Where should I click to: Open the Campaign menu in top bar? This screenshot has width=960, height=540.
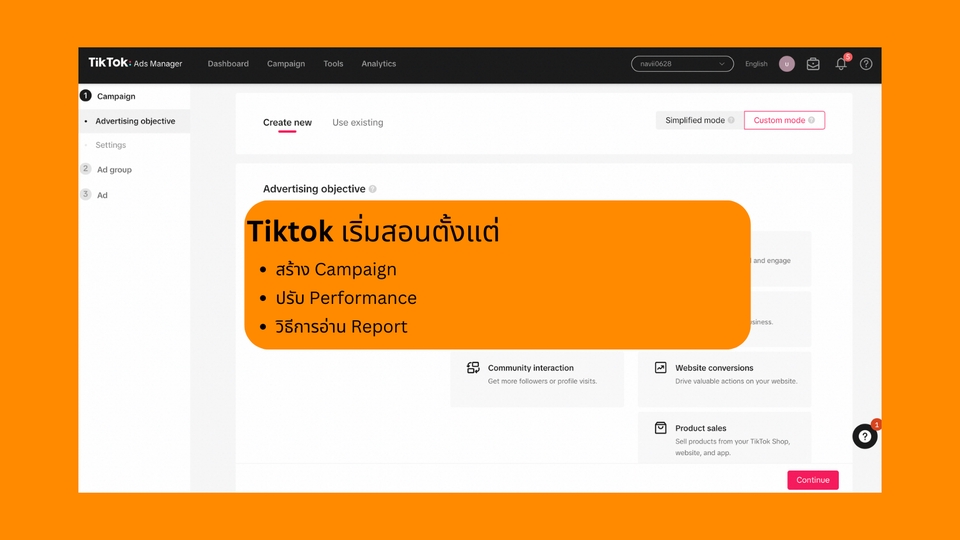click(x=286, y=64)
